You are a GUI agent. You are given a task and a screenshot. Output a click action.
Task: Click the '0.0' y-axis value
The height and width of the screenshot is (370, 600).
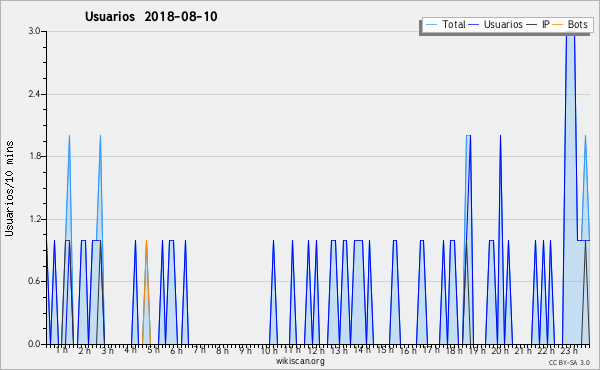tap(34, 344)
